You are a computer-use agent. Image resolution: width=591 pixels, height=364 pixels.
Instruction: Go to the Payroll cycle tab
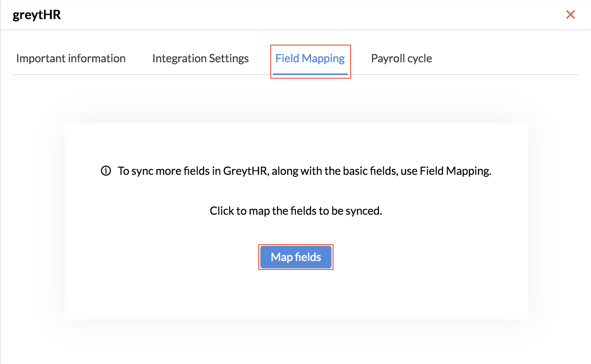(x=401, y=58)
